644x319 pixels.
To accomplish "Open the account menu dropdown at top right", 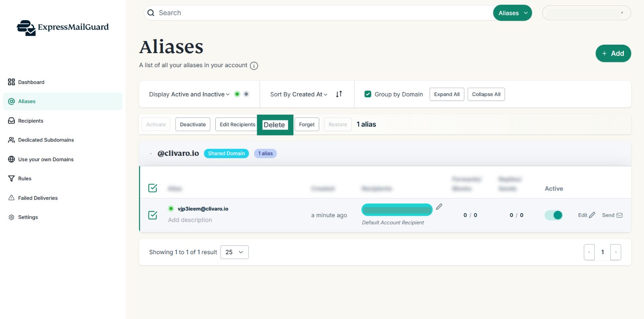I will [x=586, y=13].
